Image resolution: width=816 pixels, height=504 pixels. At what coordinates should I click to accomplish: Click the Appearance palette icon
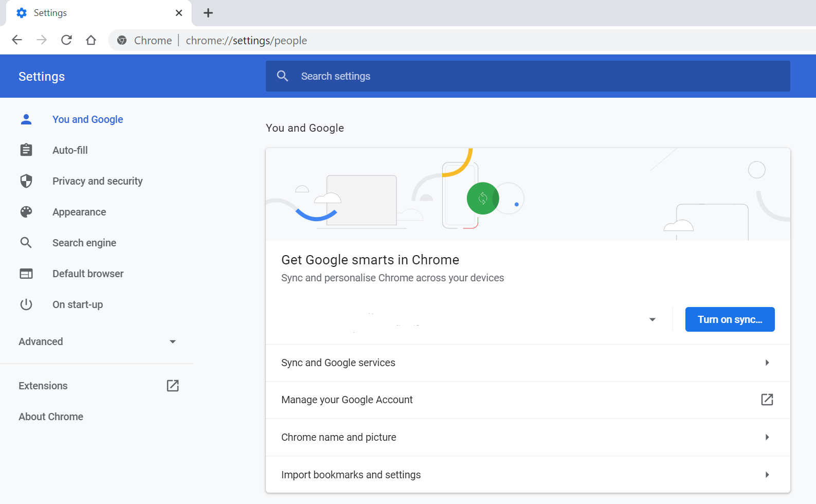[26, 212]
